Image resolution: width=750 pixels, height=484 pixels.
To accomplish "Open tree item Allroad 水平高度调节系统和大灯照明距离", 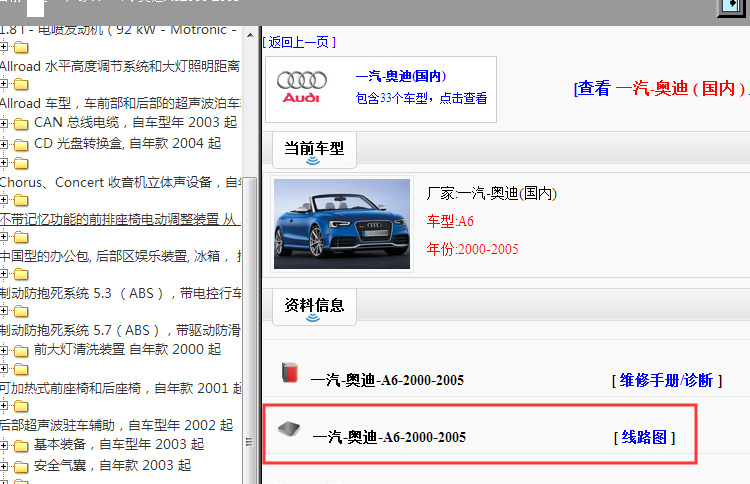I will [x=120, y=66].
